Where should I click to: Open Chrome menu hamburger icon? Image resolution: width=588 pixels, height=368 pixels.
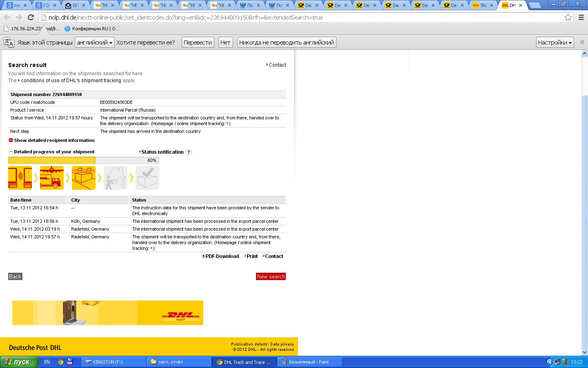tap(581, 18)
